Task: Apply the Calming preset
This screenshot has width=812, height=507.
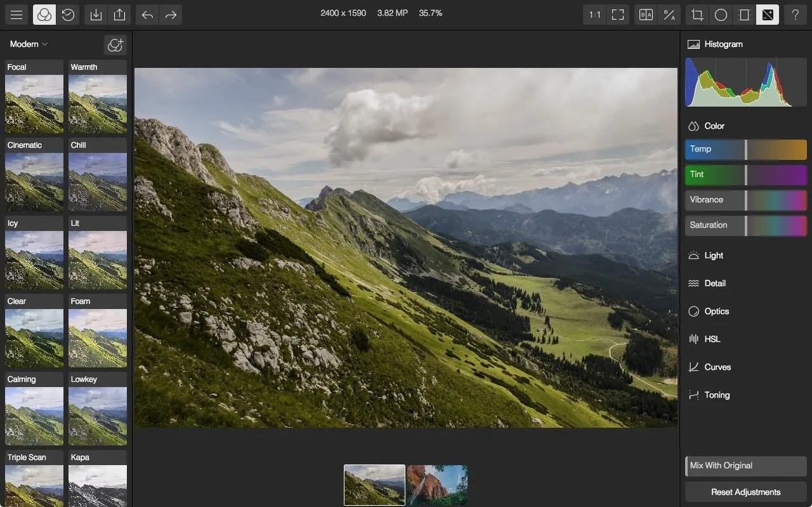Action: click(x=34, y=409)
